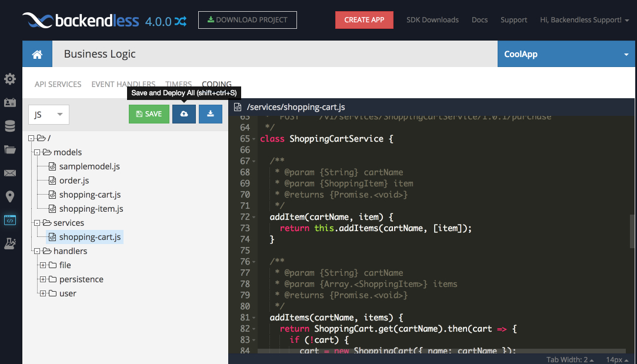Viewport: 637px width, 364px height.
Task: Open the Manage settings gear icon in sidebar
Action: coord(10,79)
